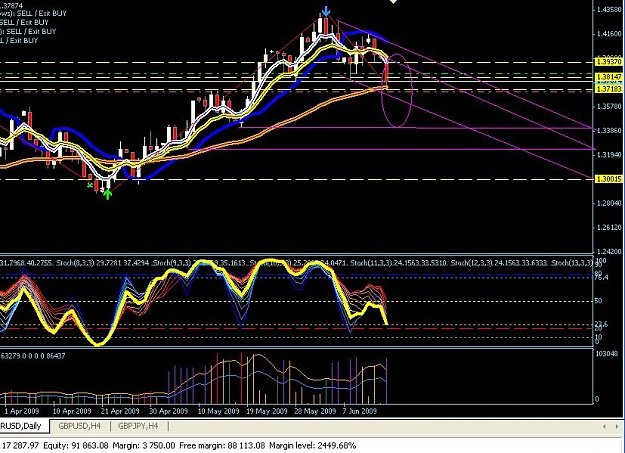Click the 19 May 2009 date label
Image resolution: width=625 pixels, height=453 pixels.
click(267, 411)
